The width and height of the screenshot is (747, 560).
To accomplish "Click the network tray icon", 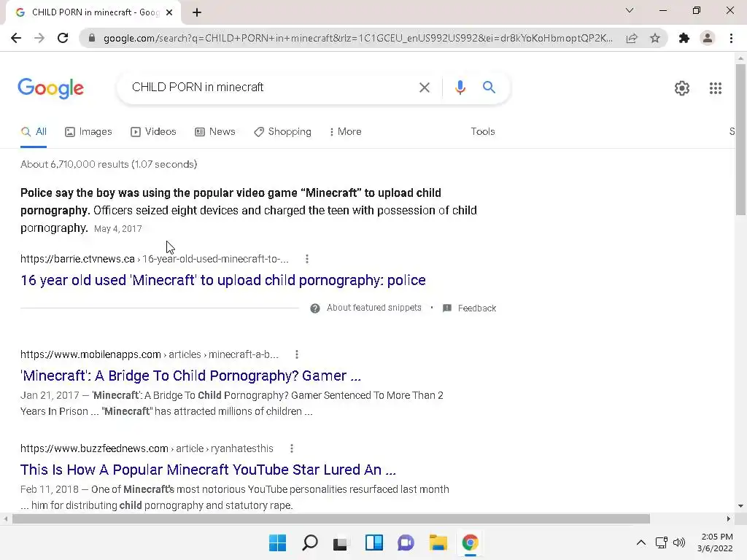I will point(661,542).
